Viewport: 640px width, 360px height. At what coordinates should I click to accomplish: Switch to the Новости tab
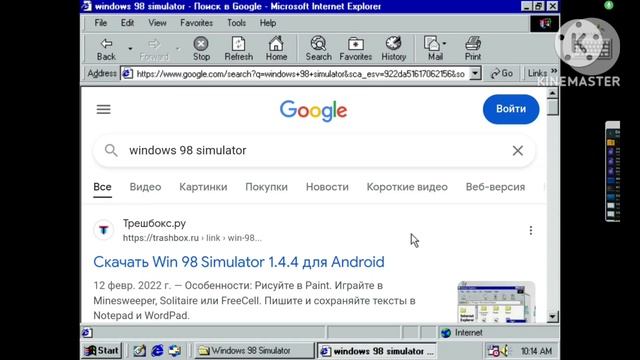(x=327, y=187)
